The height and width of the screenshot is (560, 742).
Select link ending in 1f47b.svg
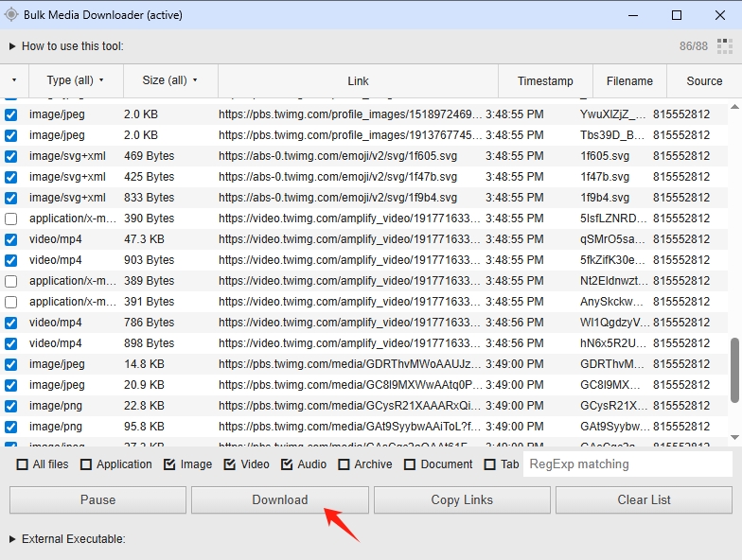338,177
